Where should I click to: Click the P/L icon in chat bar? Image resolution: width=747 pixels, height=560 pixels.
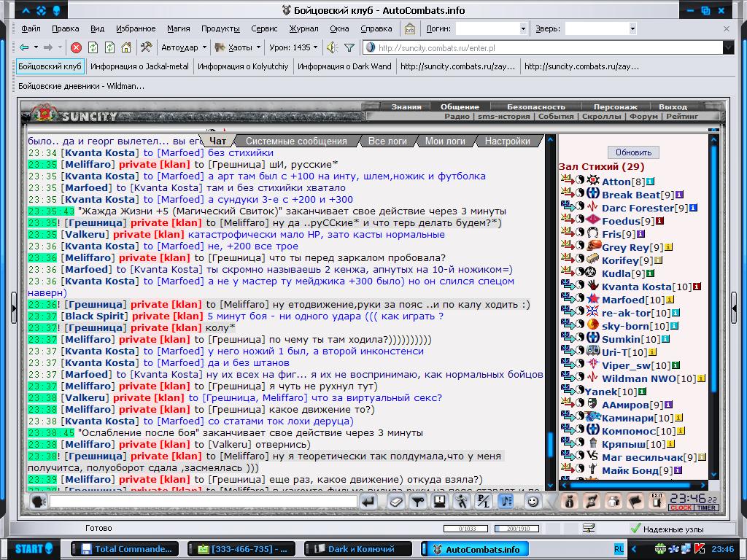coord(484,502)
